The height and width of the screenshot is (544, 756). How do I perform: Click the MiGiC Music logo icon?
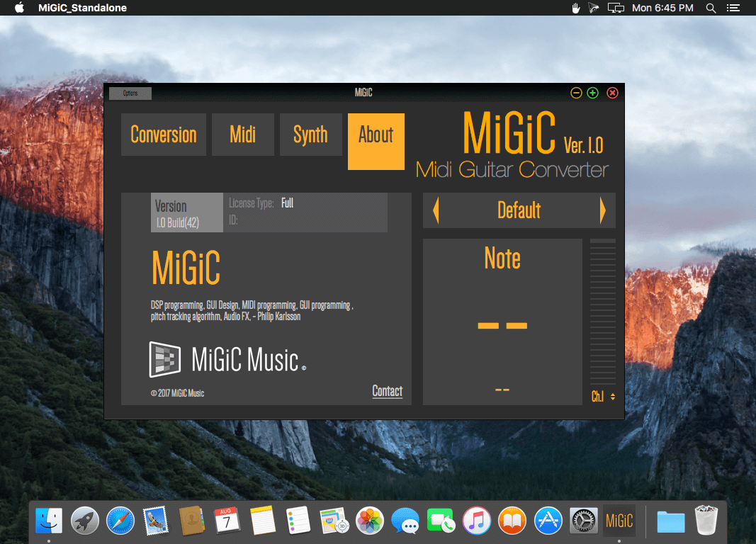[x=165, y=359]
